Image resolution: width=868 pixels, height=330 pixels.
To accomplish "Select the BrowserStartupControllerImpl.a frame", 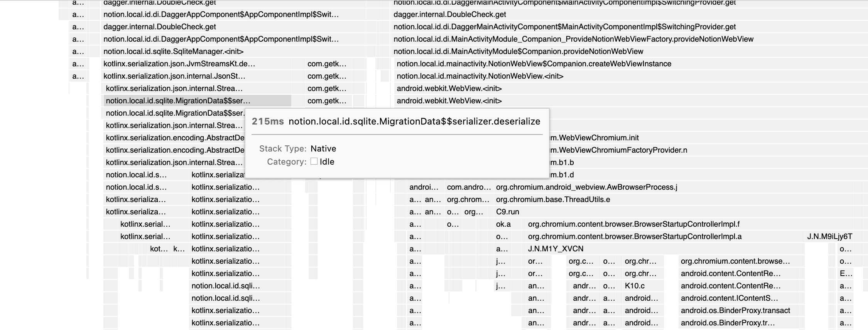I will [635, 237].
